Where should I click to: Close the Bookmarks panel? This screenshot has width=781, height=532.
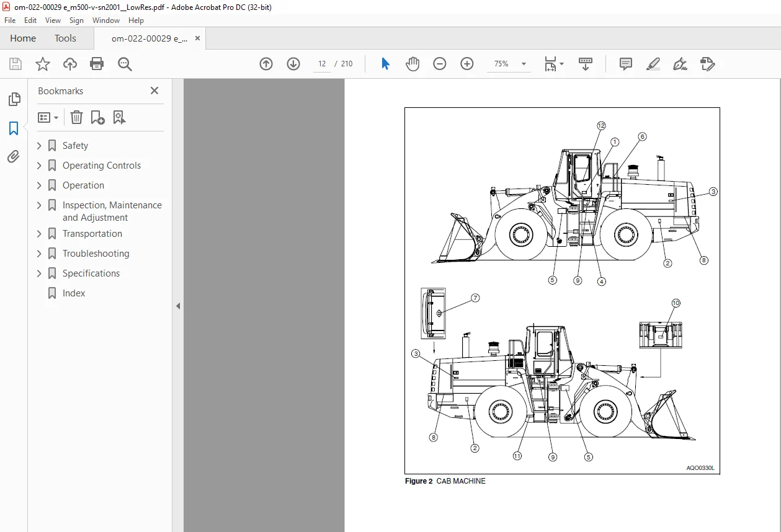pos(154,91)
